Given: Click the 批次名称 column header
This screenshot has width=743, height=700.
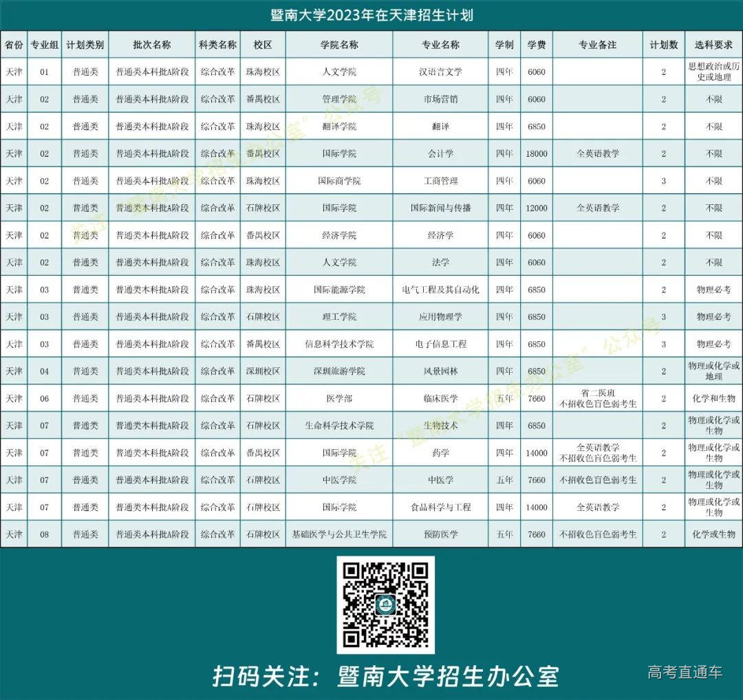Looking at the screenshot, I should point(151,45).
